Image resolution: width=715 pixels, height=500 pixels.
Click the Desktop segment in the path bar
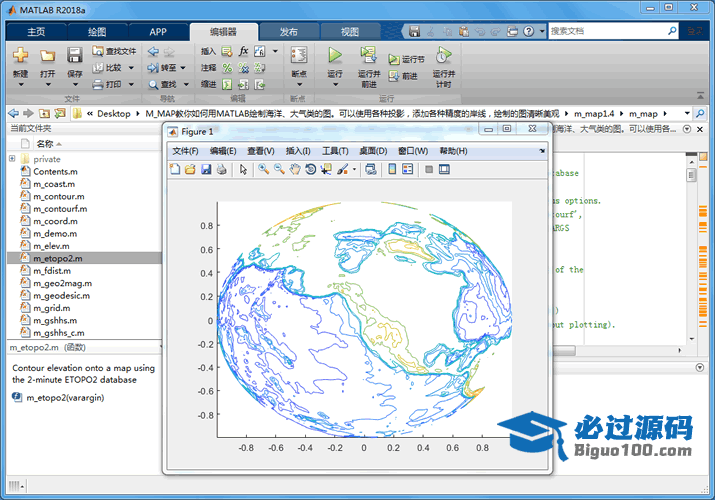coord(114,113)
